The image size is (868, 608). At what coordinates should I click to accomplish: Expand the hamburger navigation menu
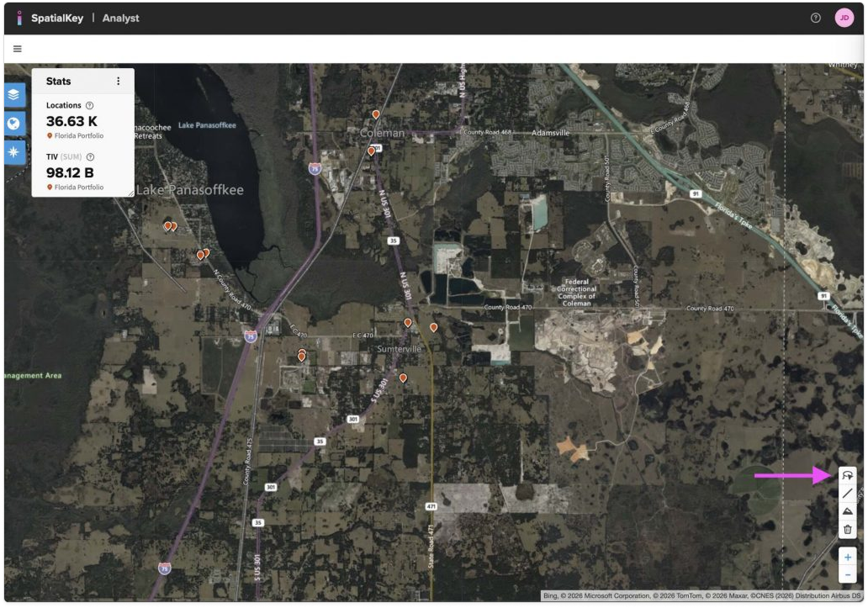click(x=18, y=49)
